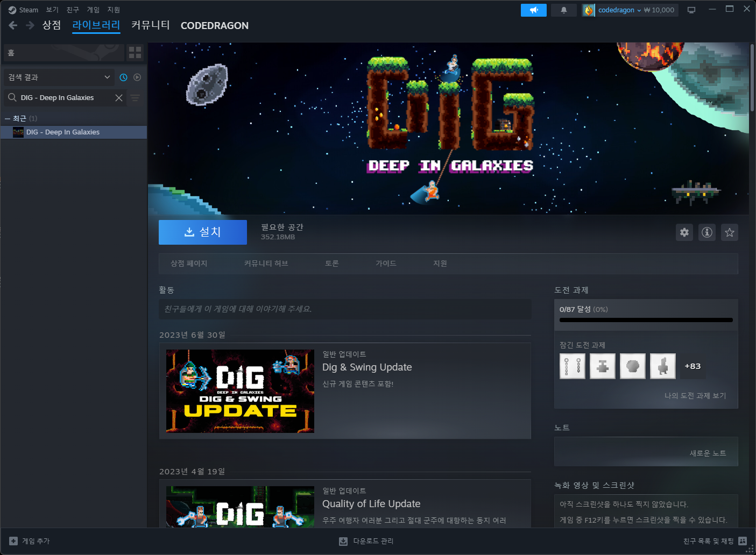This screenshot has width=756, height=555.
Task: Open the 보기 menu
Action: pyautogui.click(x=52, y=10)
